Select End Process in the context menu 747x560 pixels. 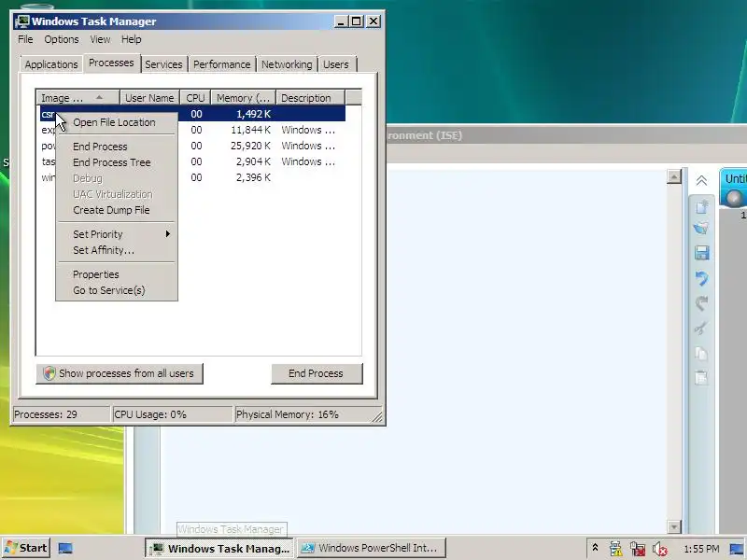point(100,147)
